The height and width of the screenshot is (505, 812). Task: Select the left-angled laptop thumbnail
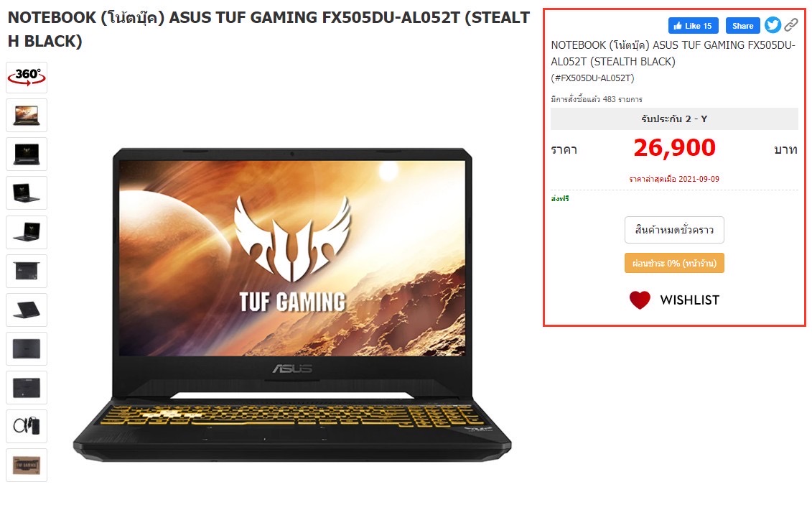(x=27, y=193)
